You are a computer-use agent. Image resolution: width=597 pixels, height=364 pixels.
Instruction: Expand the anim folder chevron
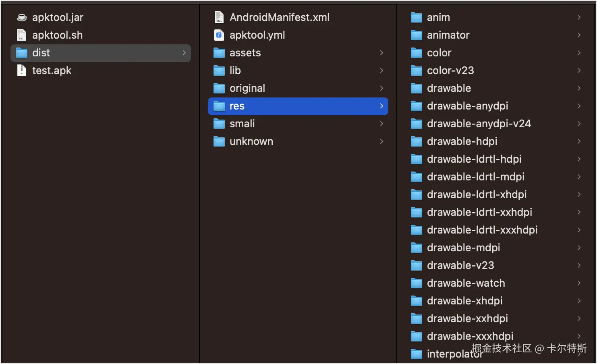click(x=579, y=17)
